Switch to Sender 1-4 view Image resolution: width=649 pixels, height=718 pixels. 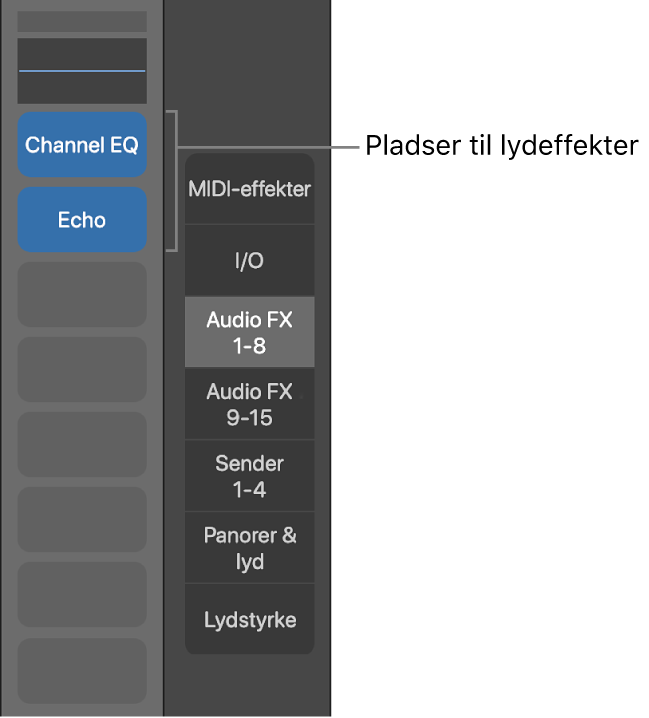[x=249, y=476]
